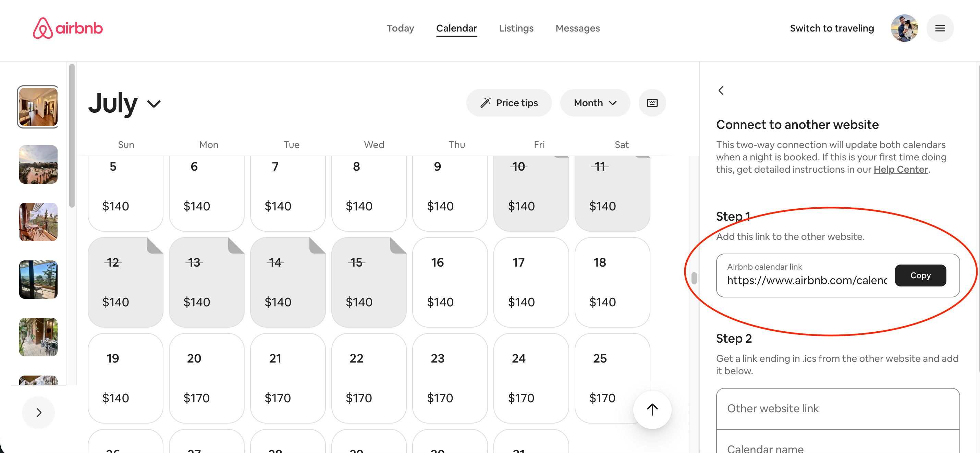The width and height of the screenshot is (980, 453).
Task: Select July 23 calendar day
Action: click(x=450, y=378)
